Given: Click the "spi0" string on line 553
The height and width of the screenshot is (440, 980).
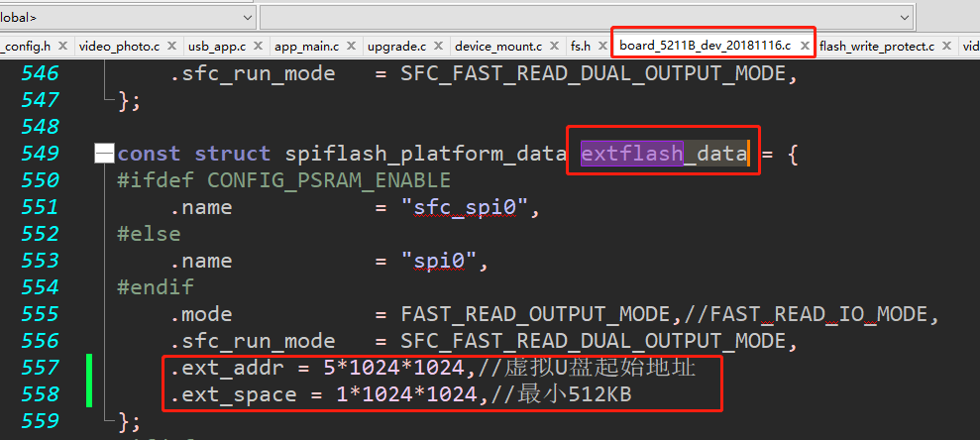Looking at the screenshot, I should (439, 261).
